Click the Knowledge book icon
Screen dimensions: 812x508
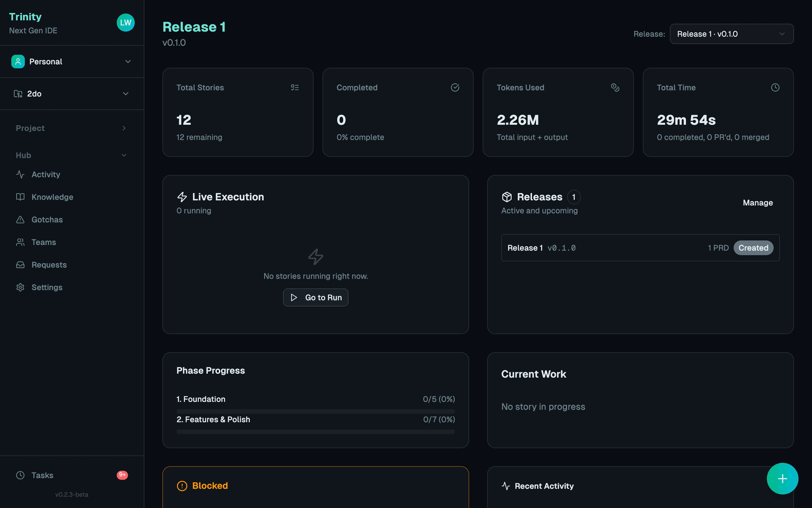click(21, 197)
